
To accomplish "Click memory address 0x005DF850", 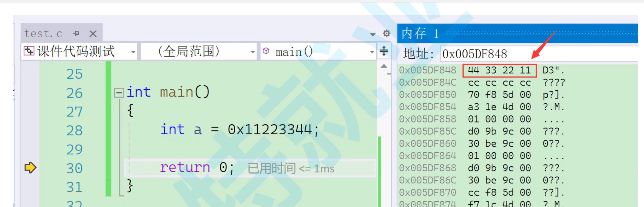I will pos(428,95).
